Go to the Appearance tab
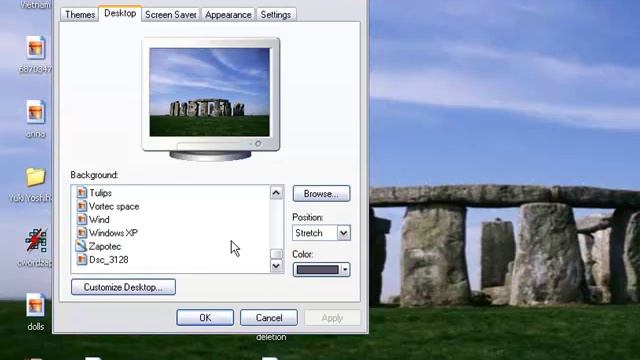This screenshot has width=640, height=360. (228, 15)
